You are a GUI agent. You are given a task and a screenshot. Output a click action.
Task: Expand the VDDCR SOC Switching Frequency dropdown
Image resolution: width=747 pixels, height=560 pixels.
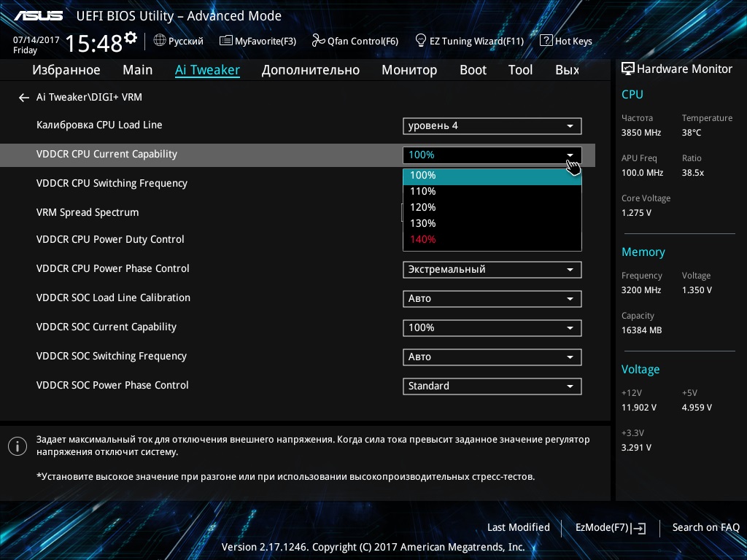pyautogui.click(x=492, y=357)
